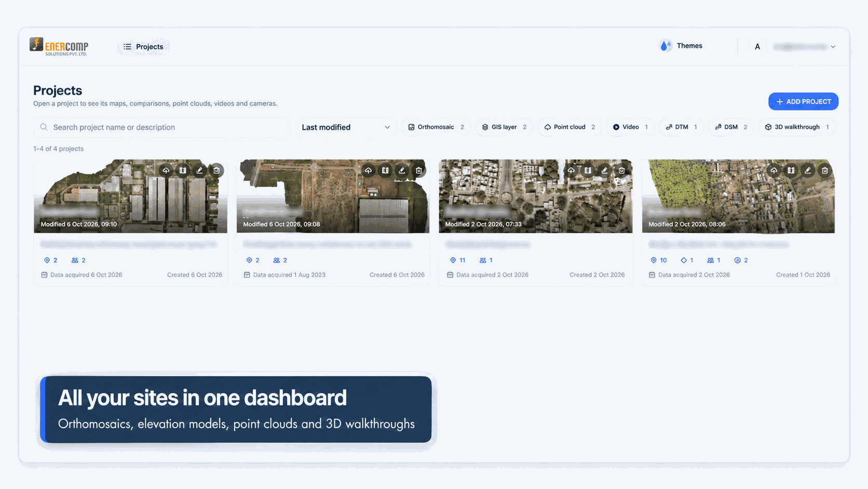868x489 pixels.
Task: Delete the project modified 2 Oct 07:33
Action: pyautogui.click(x=622, y=170)
